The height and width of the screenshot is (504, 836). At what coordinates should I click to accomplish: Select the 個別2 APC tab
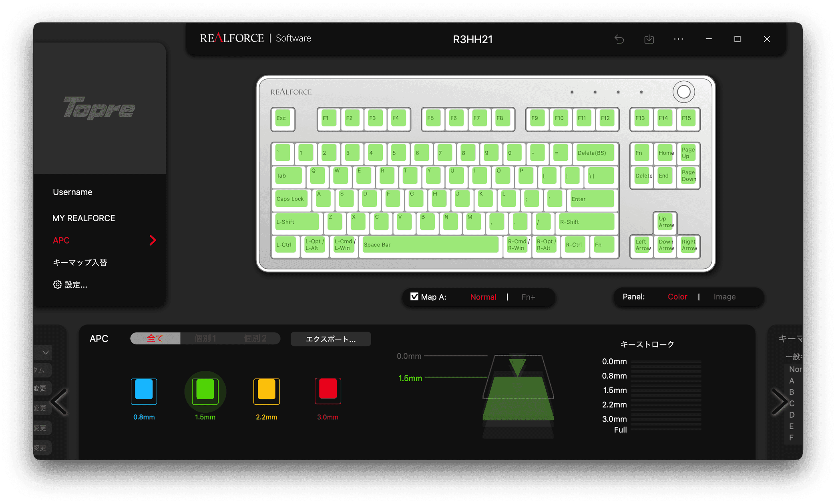(x=255, y=338)
